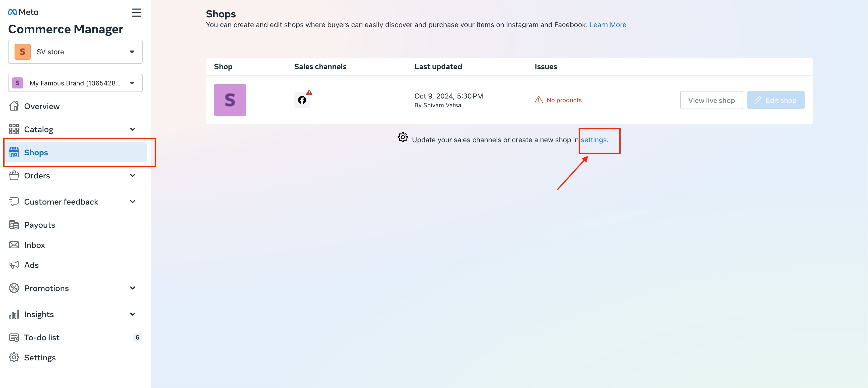Click the No products warning icon

[x=538, y=100]
